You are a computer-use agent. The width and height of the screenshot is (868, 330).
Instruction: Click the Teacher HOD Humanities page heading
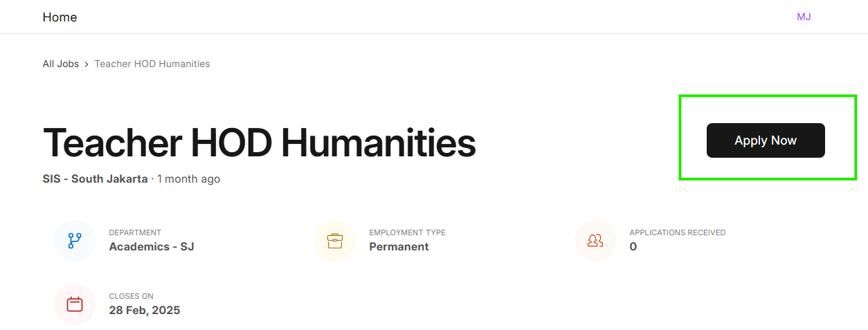(259, 143)
